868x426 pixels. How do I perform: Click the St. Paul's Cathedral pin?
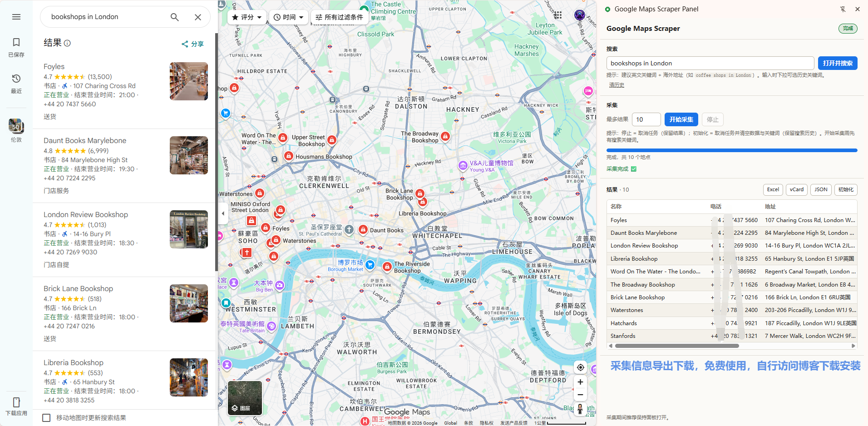pos(349,229)
